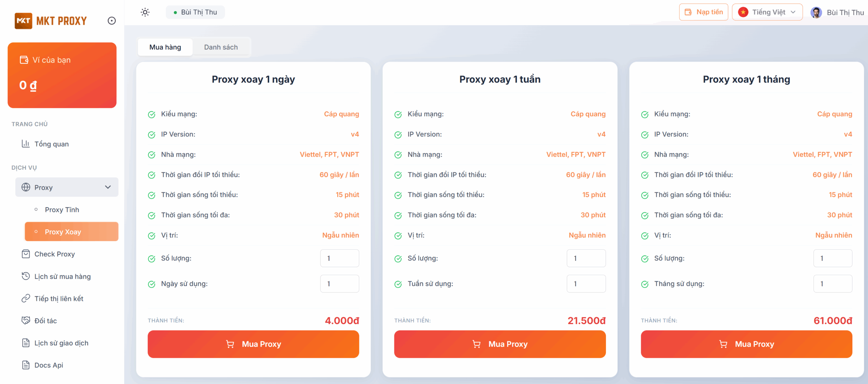Screen dimensions: 868x384
Task: Select Proxy Tĩnh submenu item
Action: click(62, 210)
